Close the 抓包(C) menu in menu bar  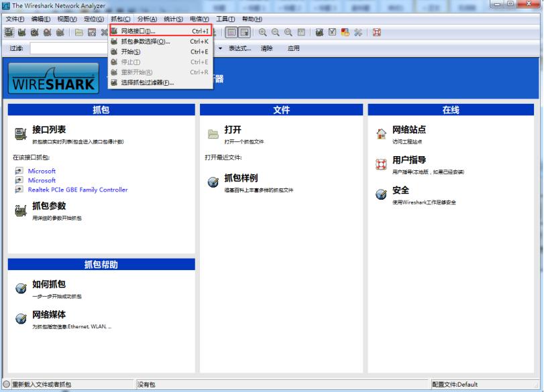point(120,19)
